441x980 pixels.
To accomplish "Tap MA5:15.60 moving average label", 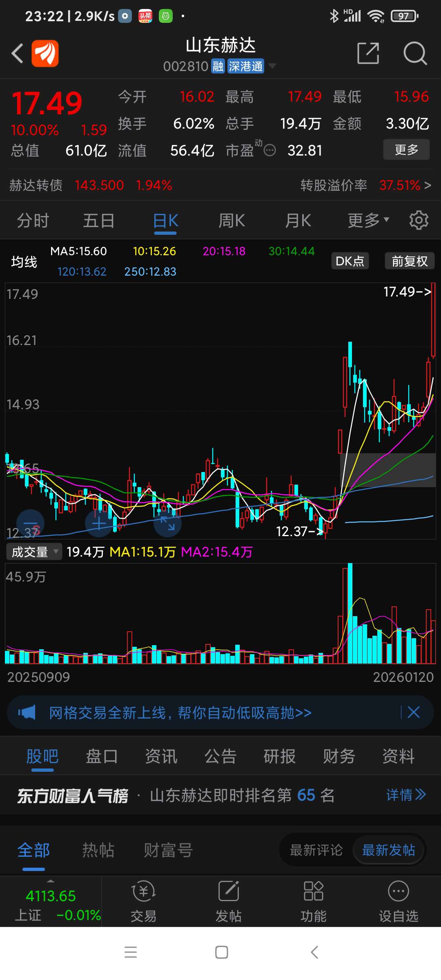I will (78, 251).
